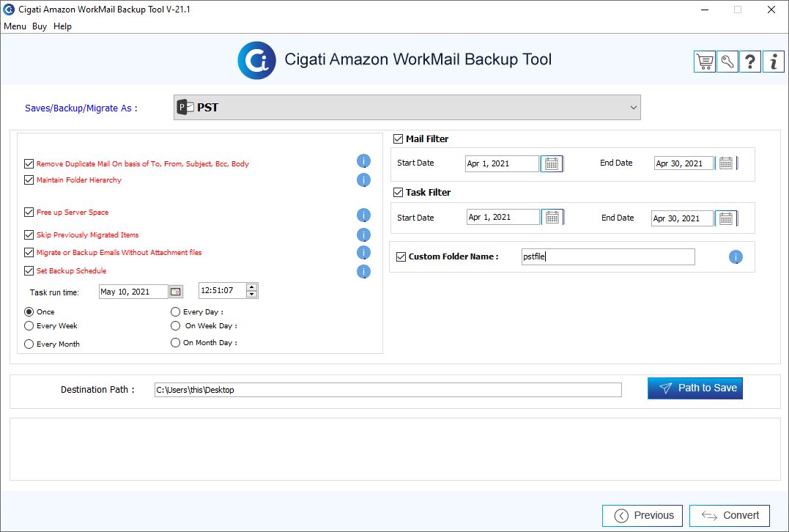This screenshot has width=789, height=532.
Task: Show info for Skip Previously Migrated Items
Action: tap(363, 235)
